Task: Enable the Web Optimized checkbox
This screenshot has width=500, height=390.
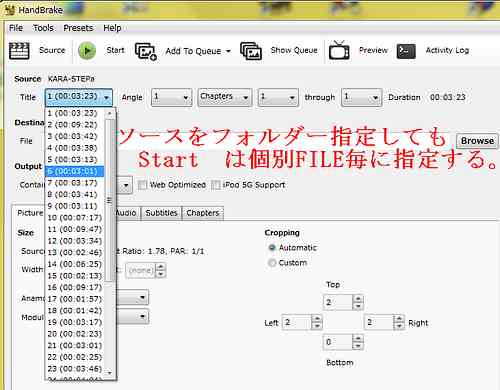Action: tap(142, 185)
